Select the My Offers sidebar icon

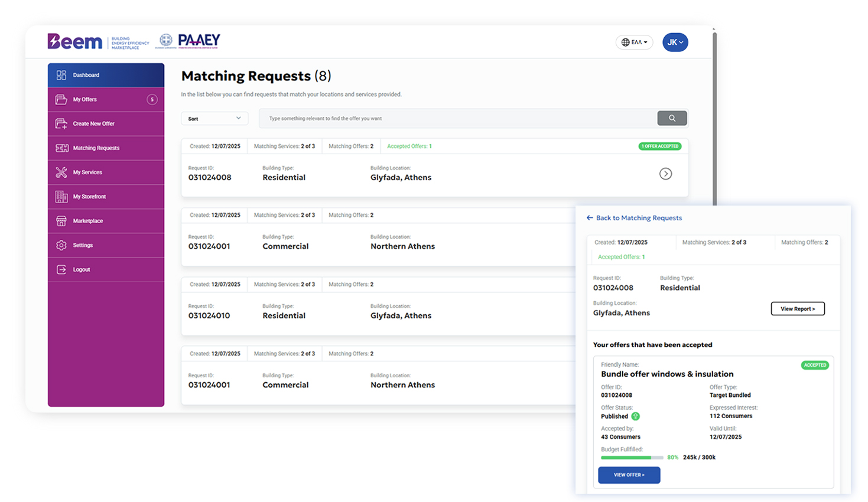pyautogui.click(x=61, y=99)
